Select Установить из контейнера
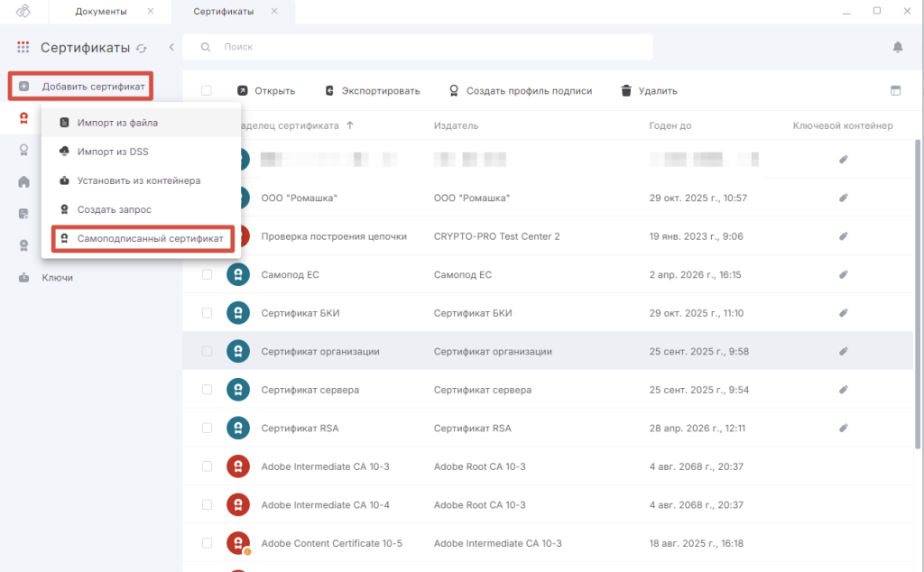The width and height of the screenshot is (924, 572). [x=142, y=180]
